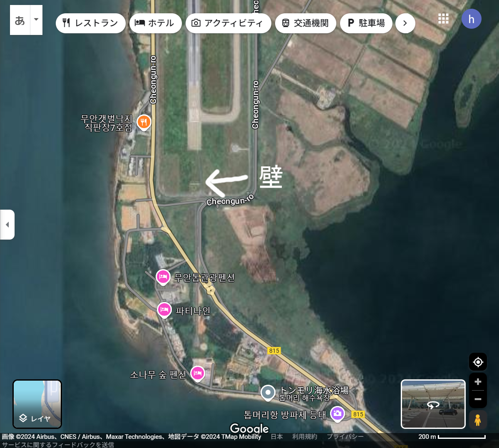Open the プライバシー link in the footer

click(345, 436)
